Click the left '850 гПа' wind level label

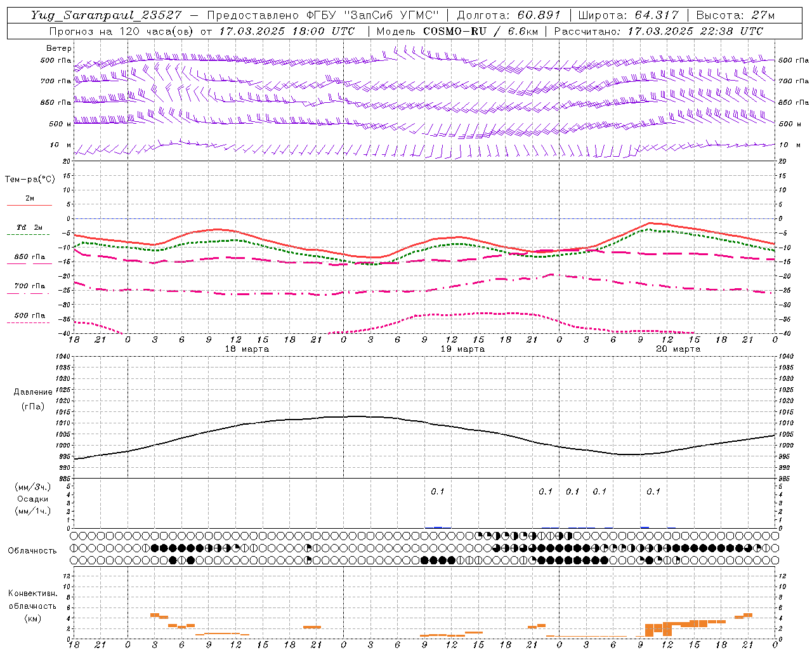[56, 102]
